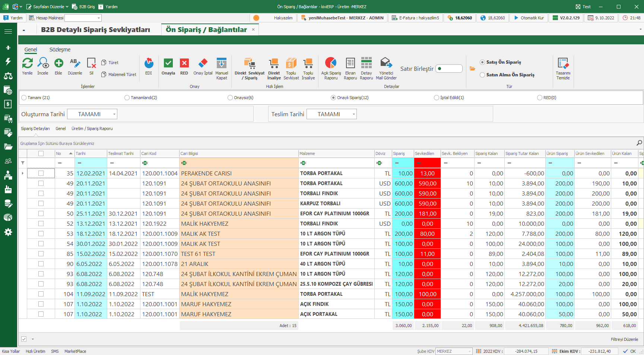Open the Teslim Tarihi dropdown
The width and height of the screenshot is (644, 355).
tap(353, 114)
